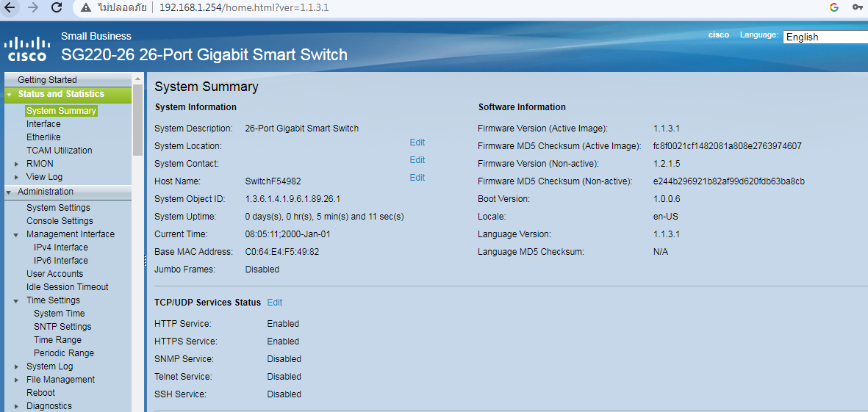Click the cisco username text in header
Screen dimensions: 868x412
(719, 35)
